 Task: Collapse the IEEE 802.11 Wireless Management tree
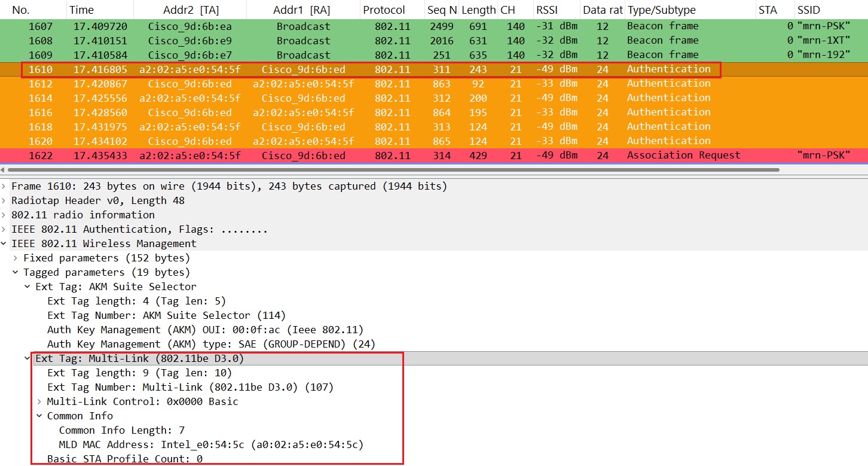point(5,243)
